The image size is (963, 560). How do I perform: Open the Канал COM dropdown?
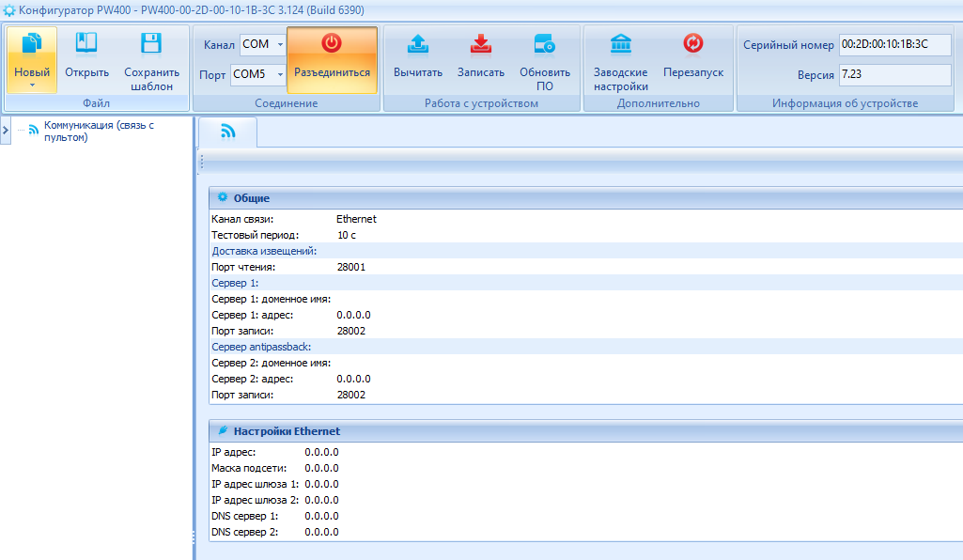pyautogui.click(x=280, y=44)
